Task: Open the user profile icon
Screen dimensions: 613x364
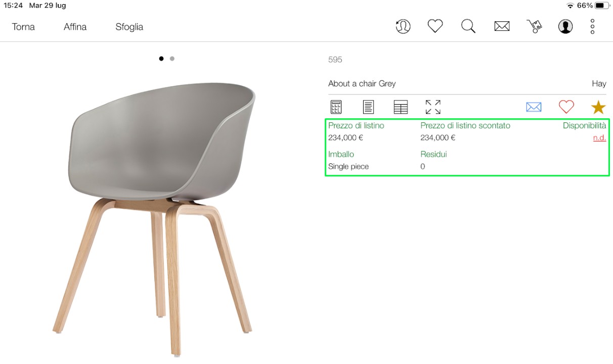Action: [565, 26]
